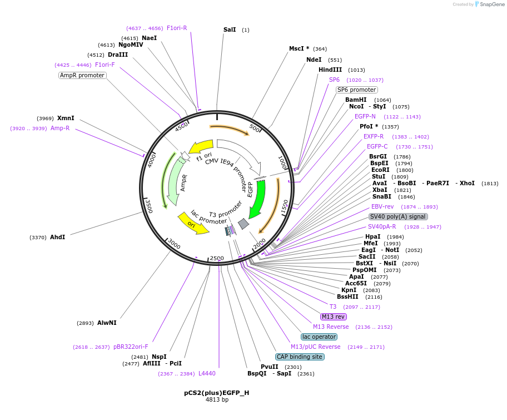Viewport: 507px width, 420px height.
Task: Select the lac operator label
Action: [x=319, y=337]
